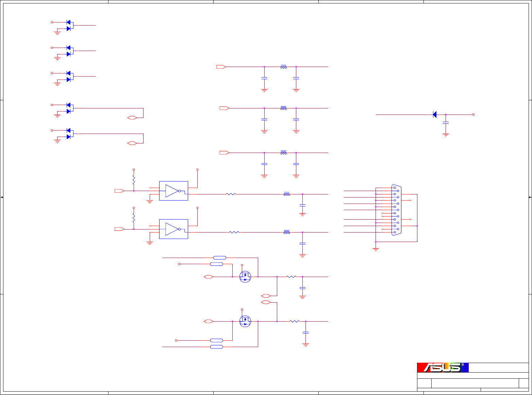Click the upper MOSFET transistor symbol

point(245,277)
